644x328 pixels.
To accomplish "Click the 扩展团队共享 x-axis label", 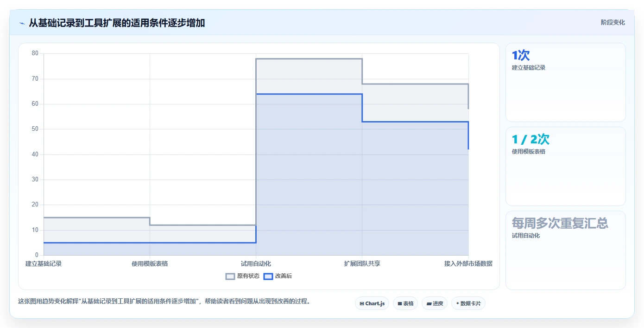I will coord(362,264).
